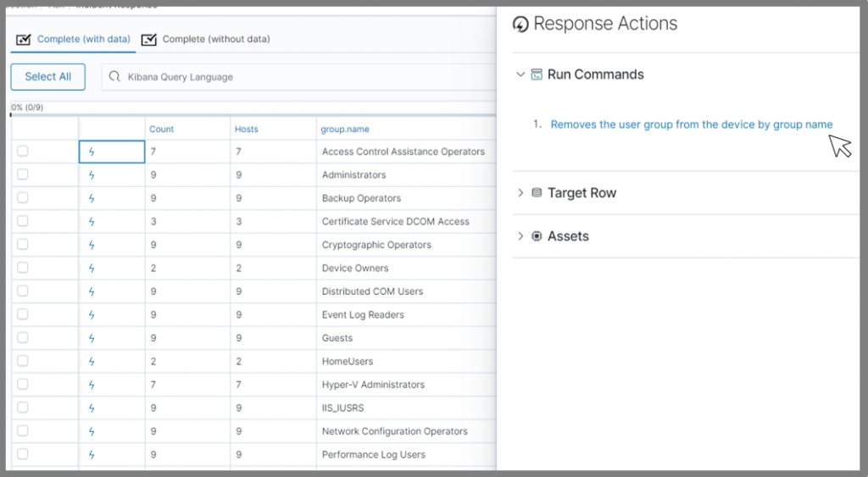Open response actions for Backup Operators row

[92, 198]
